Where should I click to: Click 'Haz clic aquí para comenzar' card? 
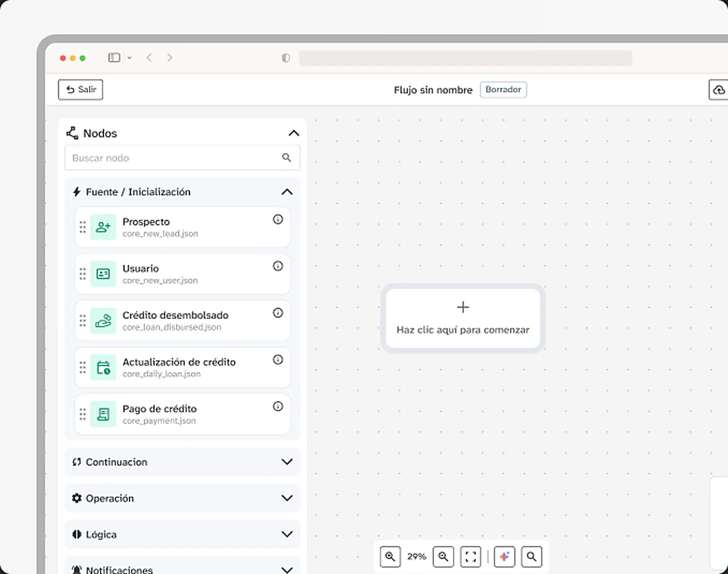(463, 318)
